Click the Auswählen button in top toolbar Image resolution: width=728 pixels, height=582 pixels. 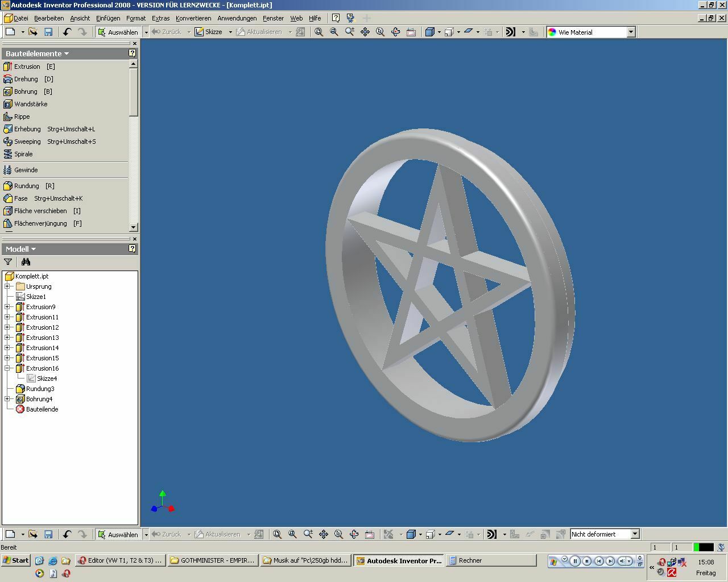pos(118,32)
